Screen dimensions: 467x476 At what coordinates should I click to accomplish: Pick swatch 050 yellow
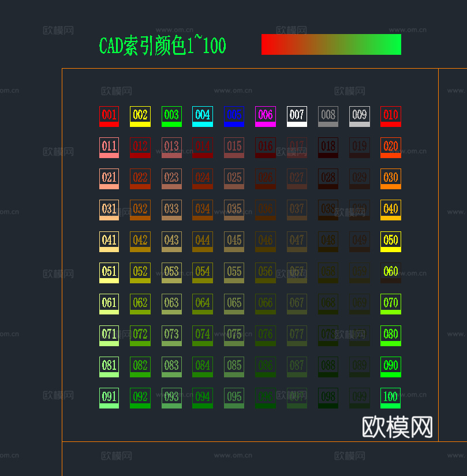pos(390,241)
